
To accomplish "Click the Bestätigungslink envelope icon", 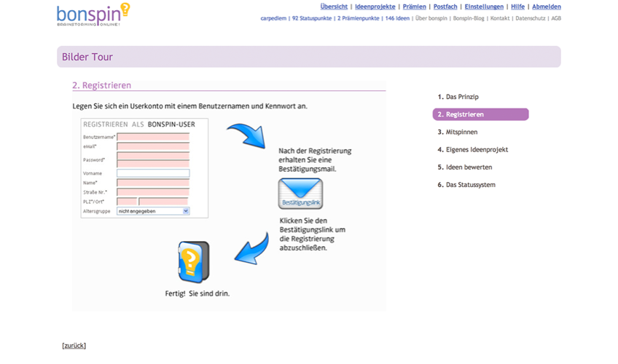I will click(x=300, y=193).
